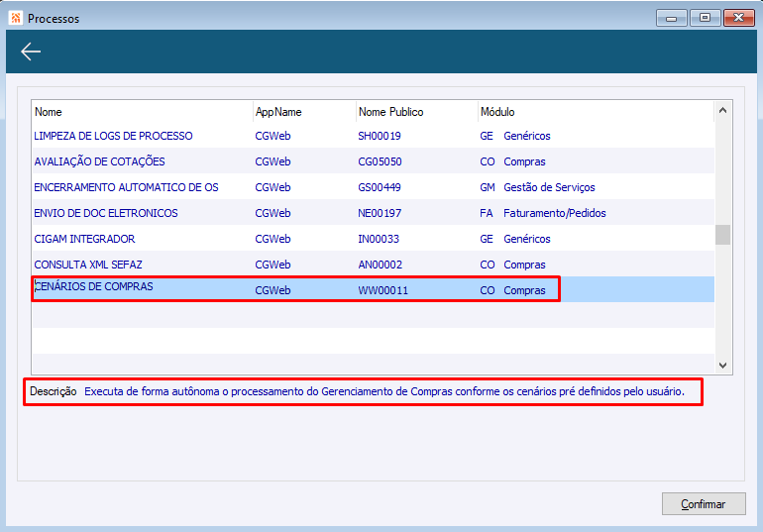Click public name GS00449
Image resolution: width=763 pixels, height=532 pixels.
(380, 187)
